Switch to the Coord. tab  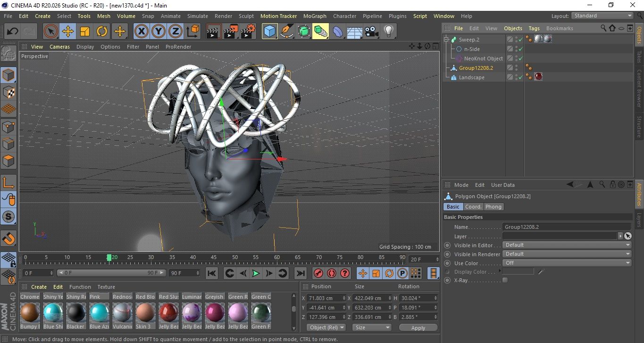tap(473, 207)
